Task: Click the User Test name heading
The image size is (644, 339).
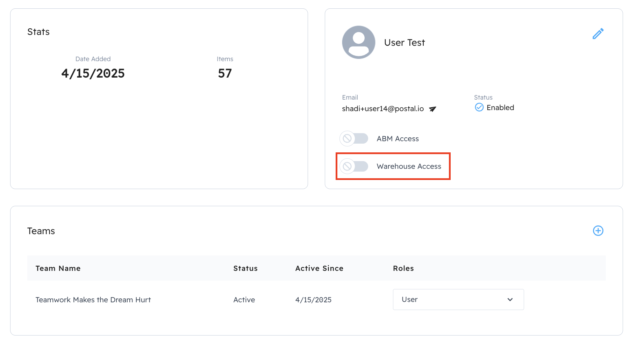Action: pos(404,43)
